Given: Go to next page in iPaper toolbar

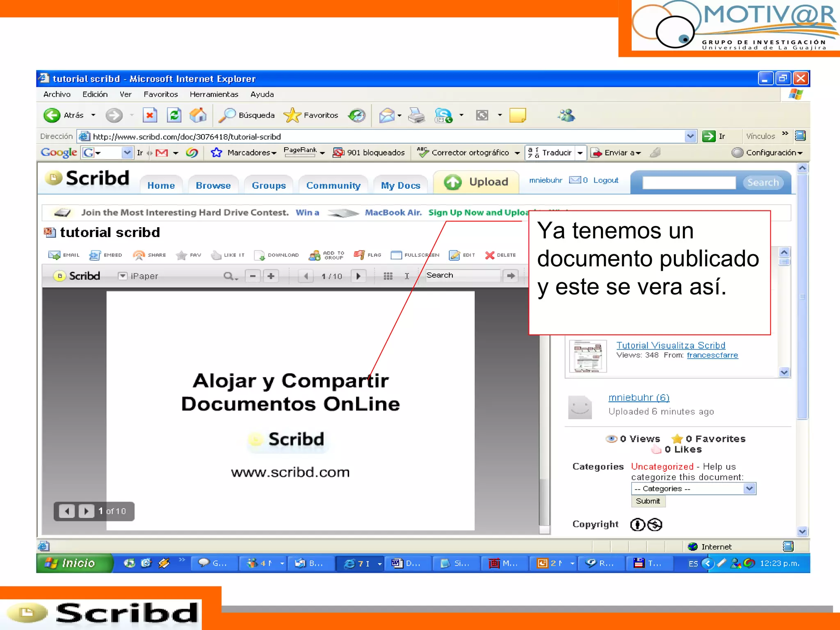Looking at the screenshot, I should tap(358, 276).
